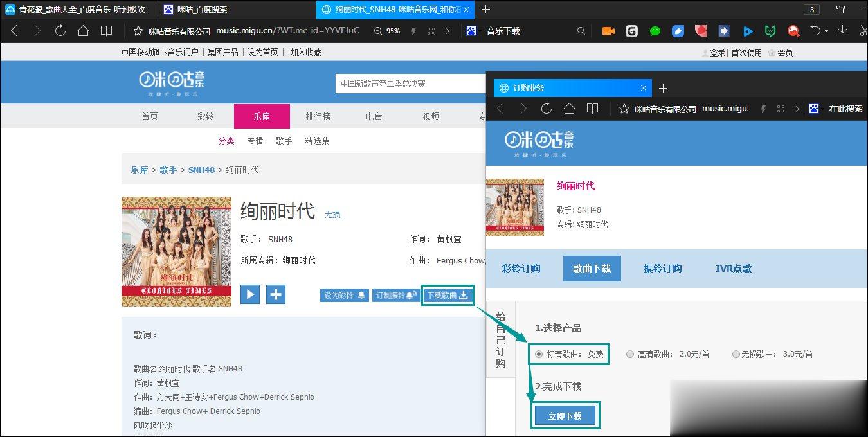
Task: Click the album cover on the main page
Action: 176,251
